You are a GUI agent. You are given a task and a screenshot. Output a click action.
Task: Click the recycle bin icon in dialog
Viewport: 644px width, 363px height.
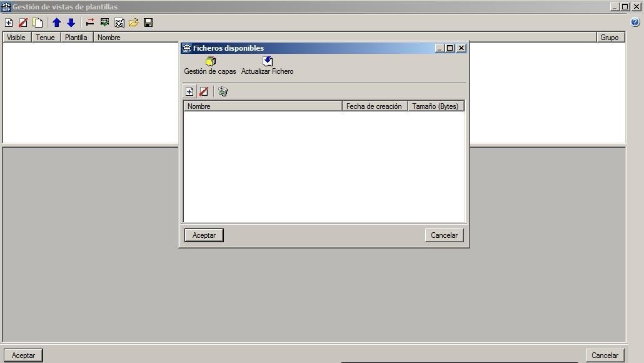coord(223,91)
